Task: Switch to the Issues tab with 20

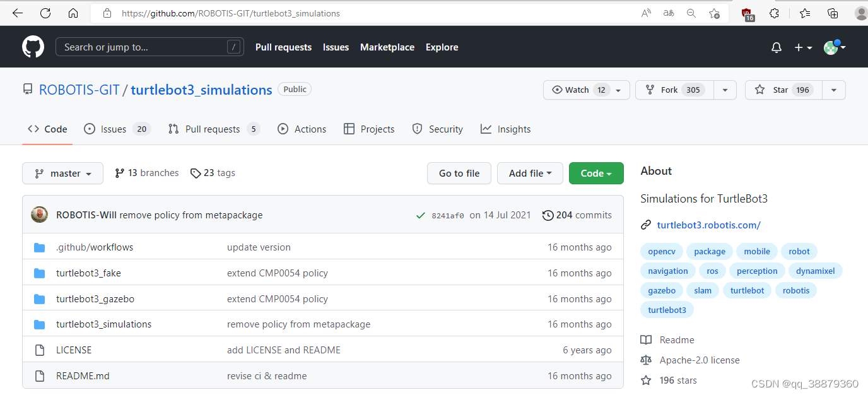Action: coord(117,129)
